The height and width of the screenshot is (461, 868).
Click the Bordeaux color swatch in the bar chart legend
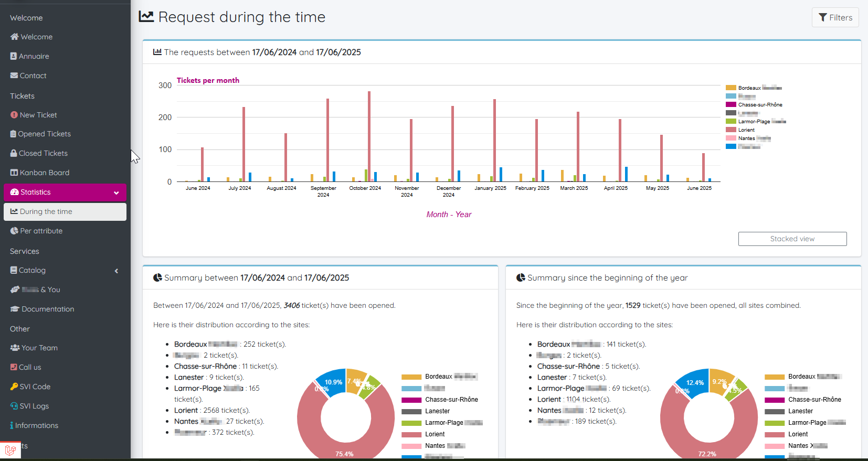tap(731, 88)
